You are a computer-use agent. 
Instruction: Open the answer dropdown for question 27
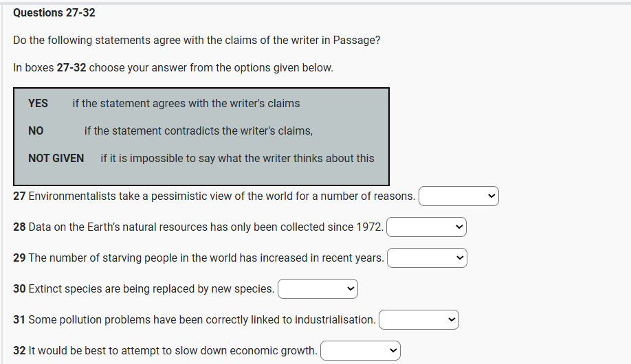point(458,196)
